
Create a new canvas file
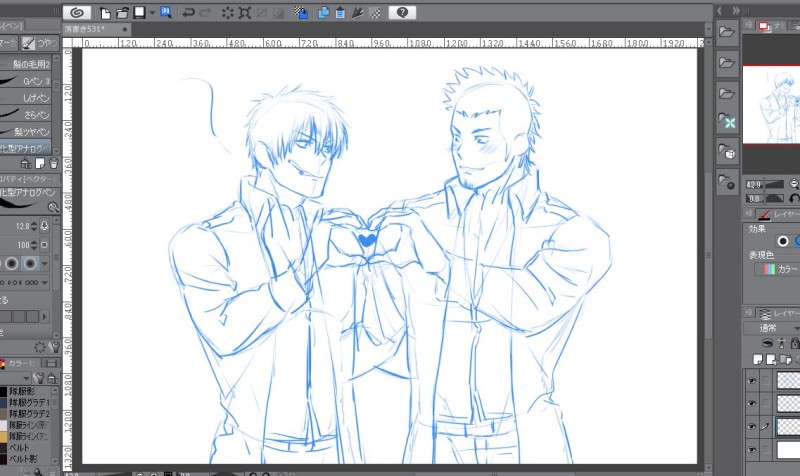pos(105,13)
